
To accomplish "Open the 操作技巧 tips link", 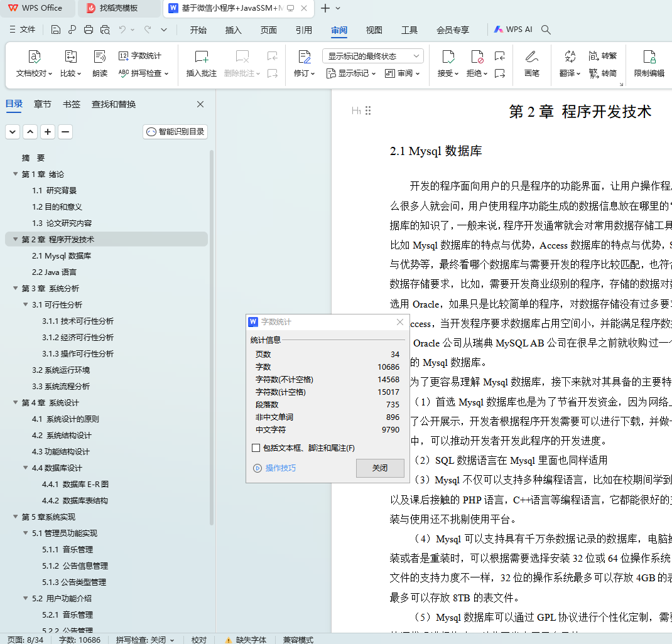I will click(280, 468).
